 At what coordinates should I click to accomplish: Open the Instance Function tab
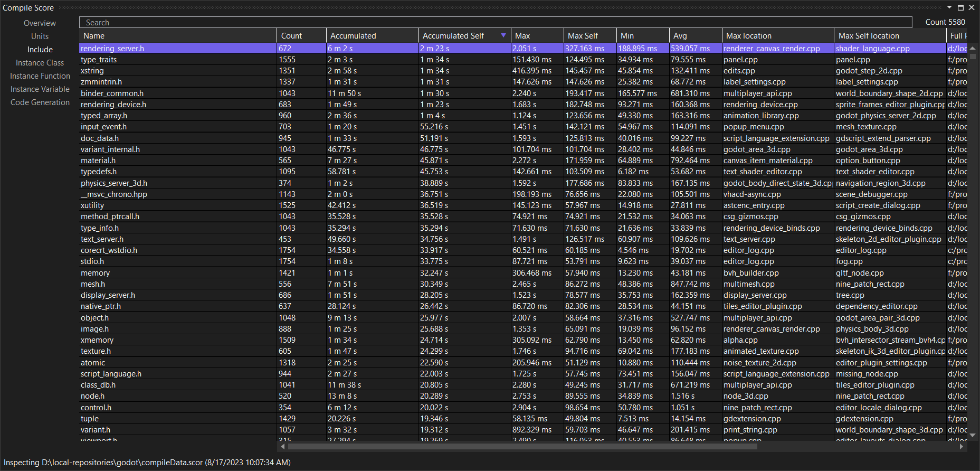[x=40, y=76]
